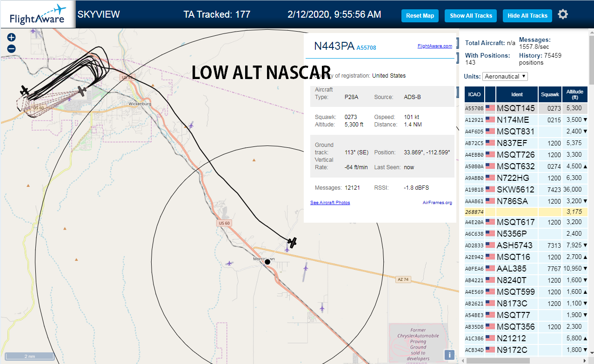Viewport: 594px width, 364px height.
Task: Select MSQT831 aircraft row
Action: click(526, 132)
